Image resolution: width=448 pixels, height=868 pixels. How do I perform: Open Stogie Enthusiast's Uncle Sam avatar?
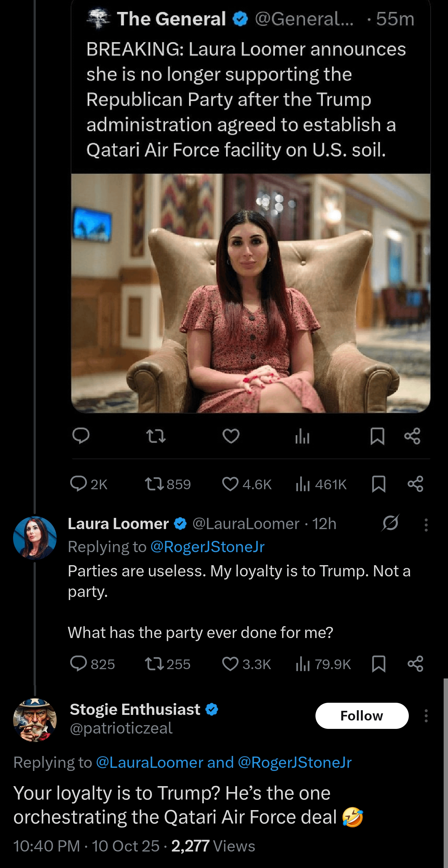click(35, 720)
